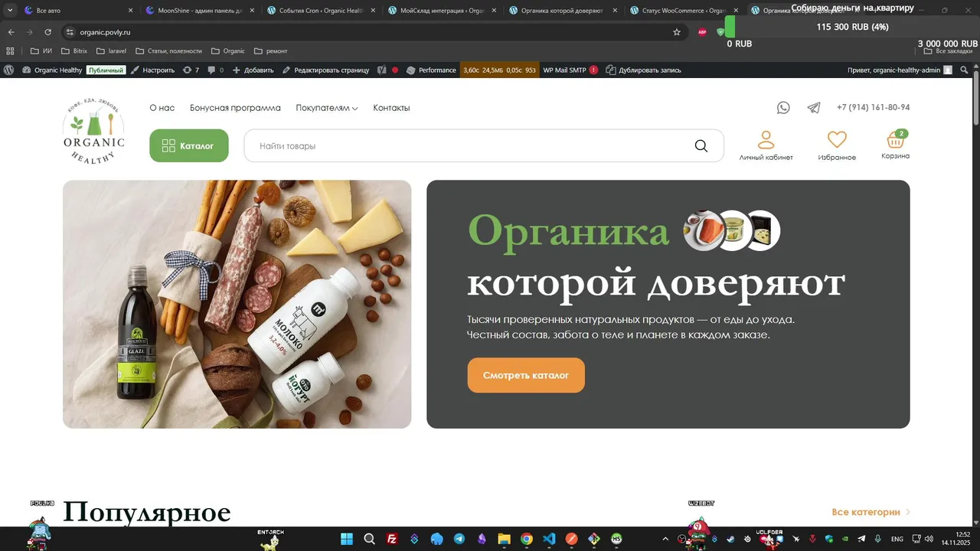Switch to МойСклад интеграция tab
This screenshot has width=980, height=551.
[441, 11]
